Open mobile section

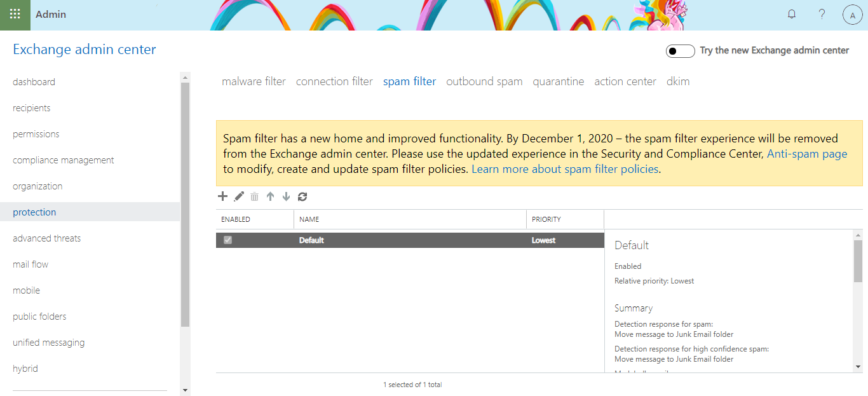(x=26, y=290)
